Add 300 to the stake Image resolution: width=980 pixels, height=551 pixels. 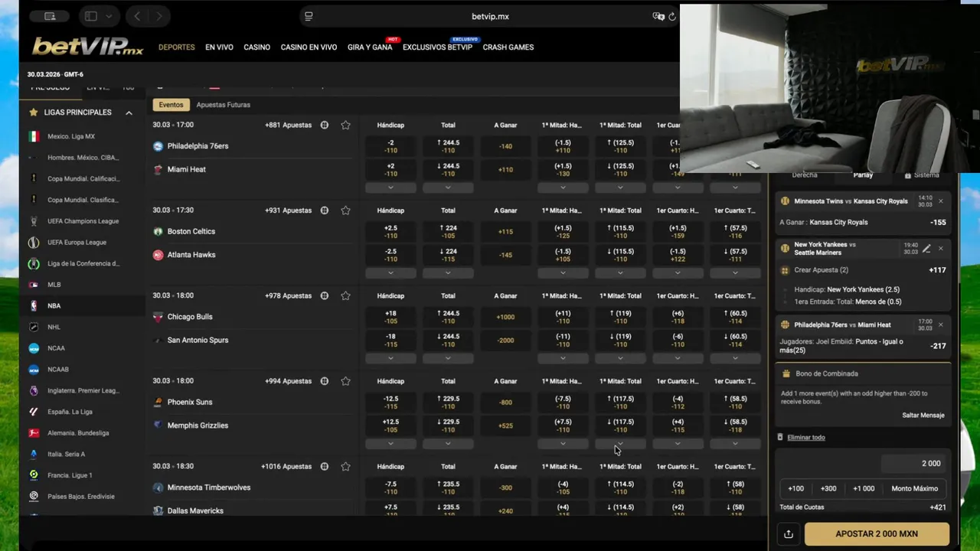pos(828,488)
